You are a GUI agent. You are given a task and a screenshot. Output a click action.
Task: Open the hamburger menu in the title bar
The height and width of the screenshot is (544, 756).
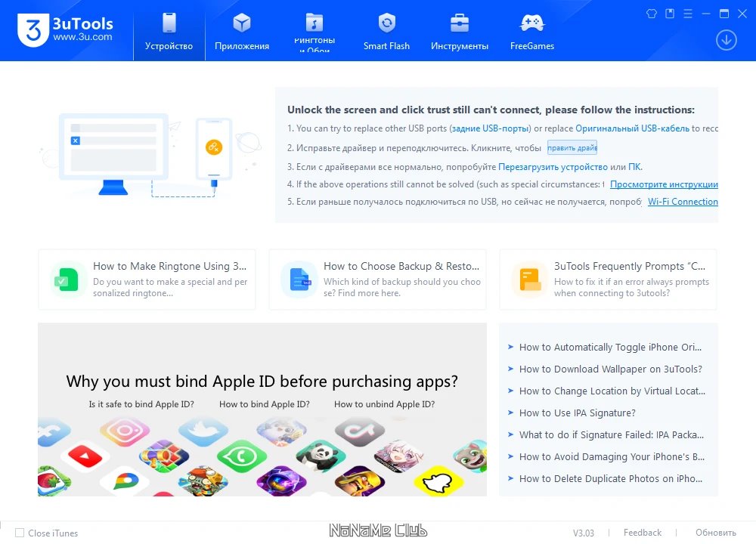click(688, 14)
